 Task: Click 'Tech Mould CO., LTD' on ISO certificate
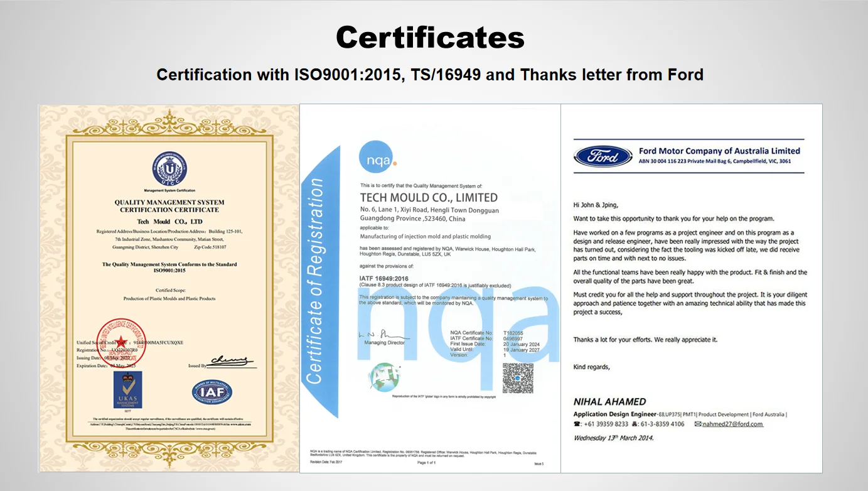pos(169,222)
